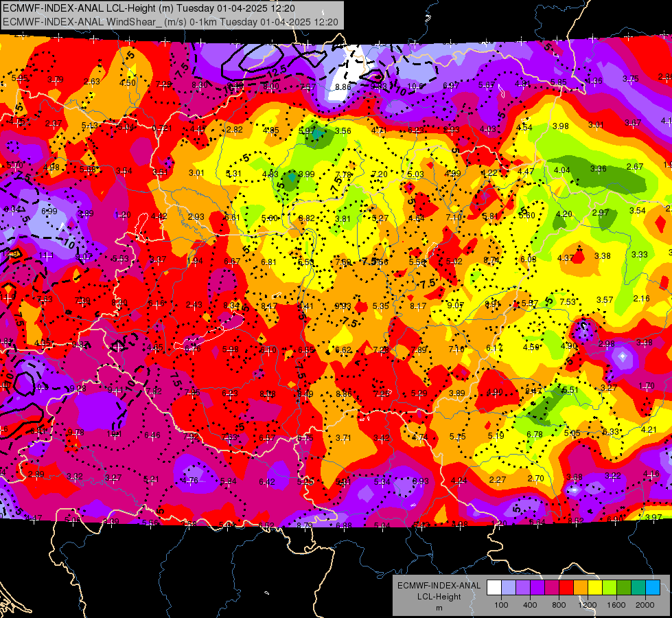Select the orange legend color swatch
Screen dimensions: 672x618
coord(581,587)
